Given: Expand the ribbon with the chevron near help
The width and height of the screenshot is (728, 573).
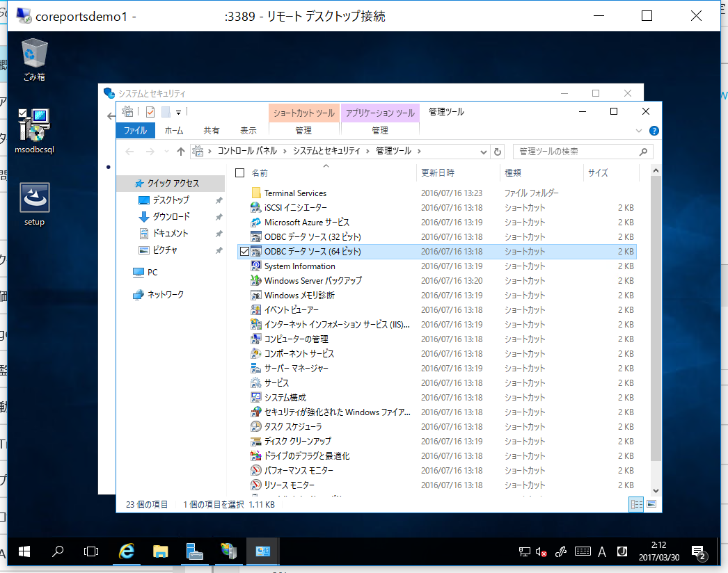Looking at the screenshot, I should [639, 131].
